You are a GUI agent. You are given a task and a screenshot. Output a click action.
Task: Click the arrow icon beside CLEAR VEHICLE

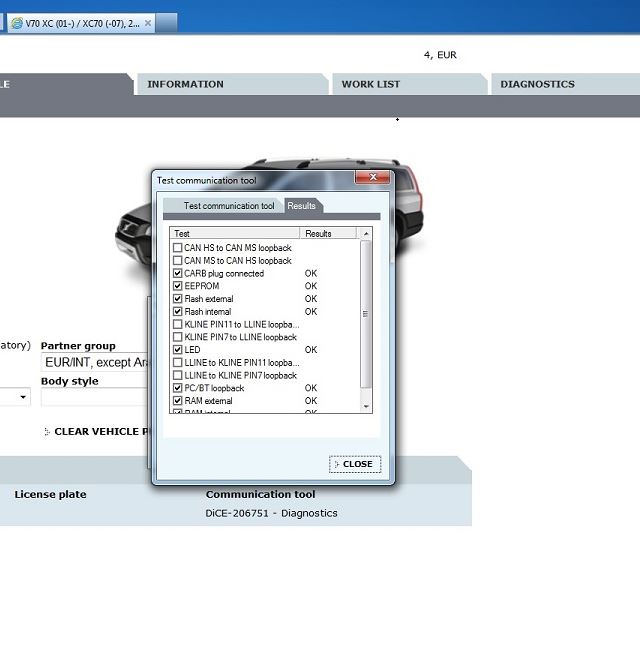pyautogui.click(x=47, y=432)
